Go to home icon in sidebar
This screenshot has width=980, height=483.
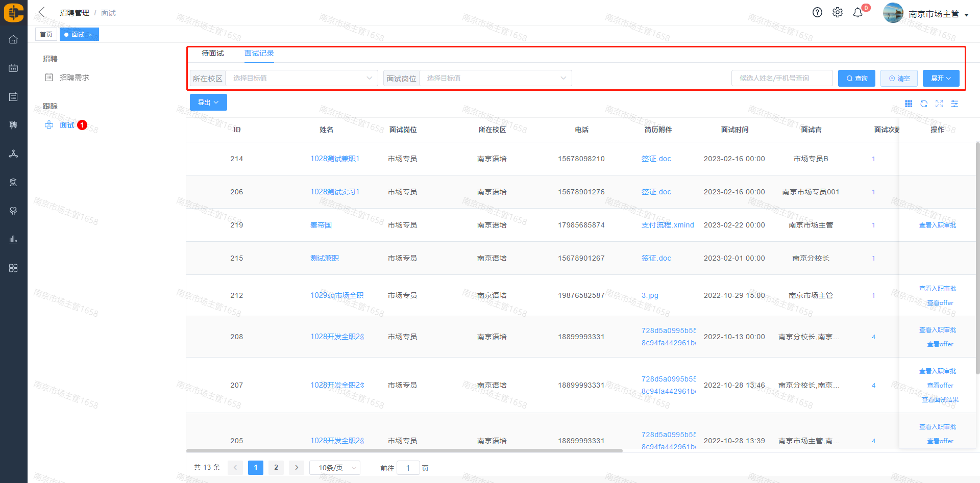coord(13,39)
